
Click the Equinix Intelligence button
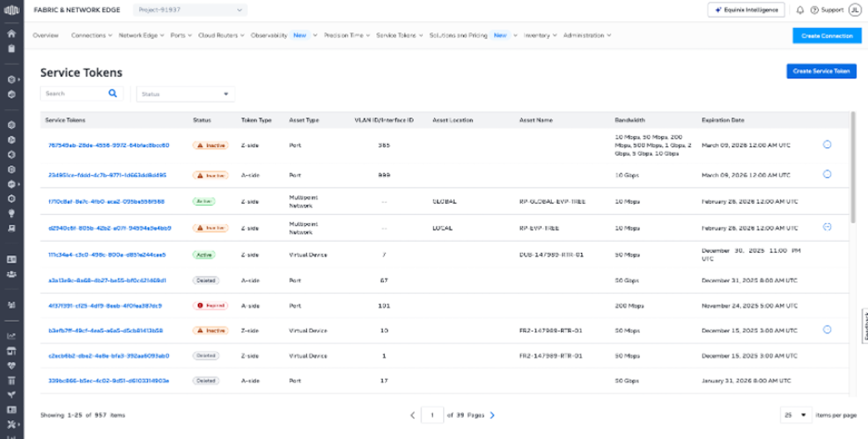point(746,10)
